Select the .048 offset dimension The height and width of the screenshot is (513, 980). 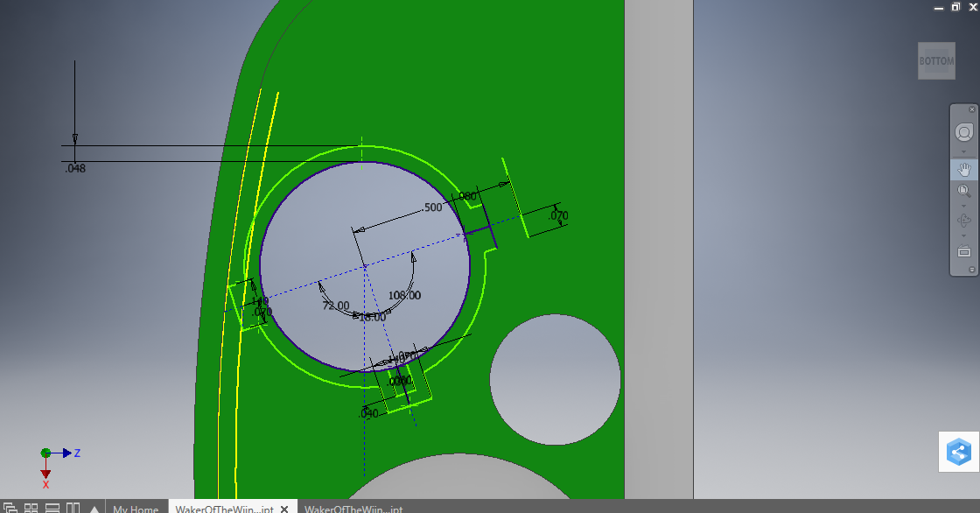(x=75, y=168)
